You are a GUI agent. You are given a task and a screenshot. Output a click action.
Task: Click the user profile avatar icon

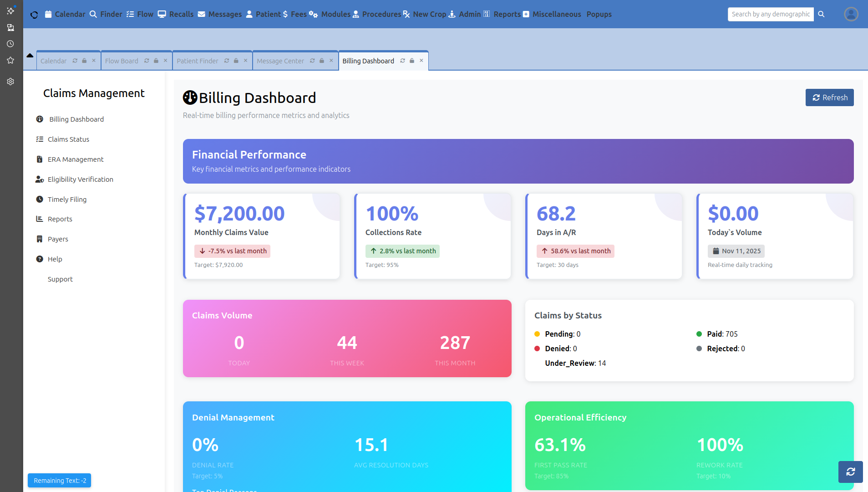pos(851,14)
